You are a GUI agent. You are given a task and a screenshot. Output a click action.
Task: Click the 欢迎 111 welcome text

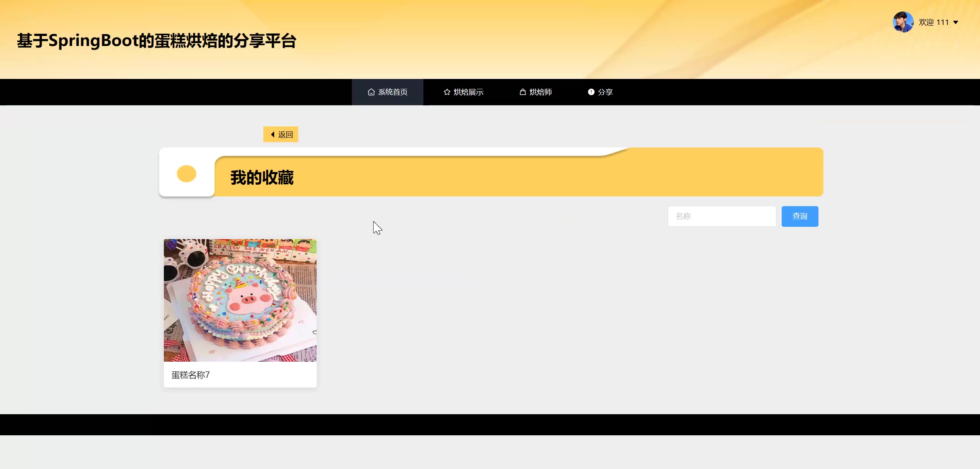(x=933, y=23)
